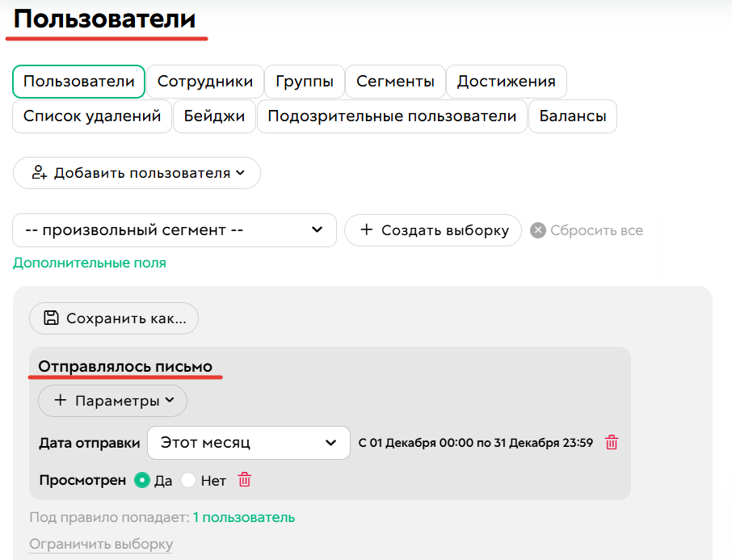The height and width of the screenshot is (560, 732).
Task: Expand the Параметры options list
Action: pos(112,401)
